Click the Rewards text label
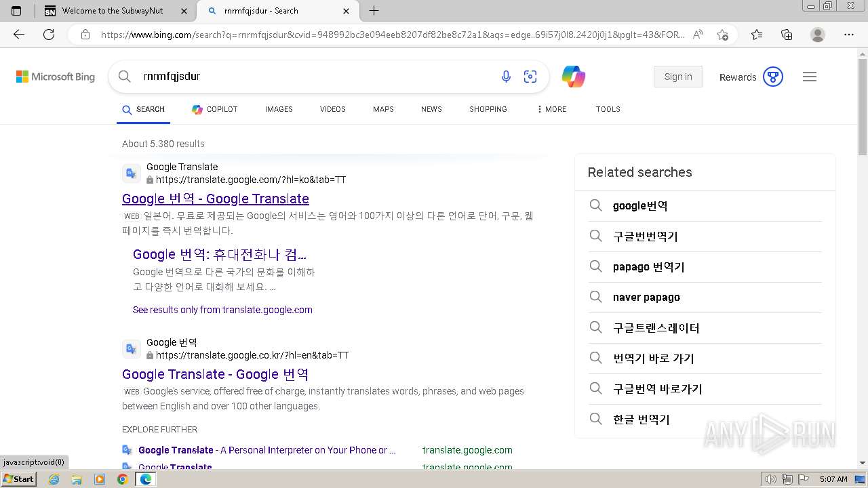868x488 pixels. click(738, 77)
